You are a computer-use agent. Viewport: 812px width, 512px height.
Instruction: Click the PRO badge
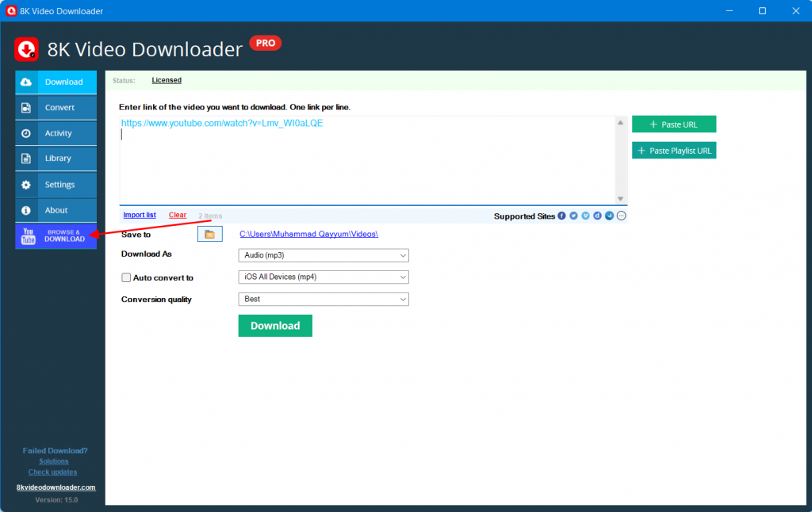pos(265,43)
